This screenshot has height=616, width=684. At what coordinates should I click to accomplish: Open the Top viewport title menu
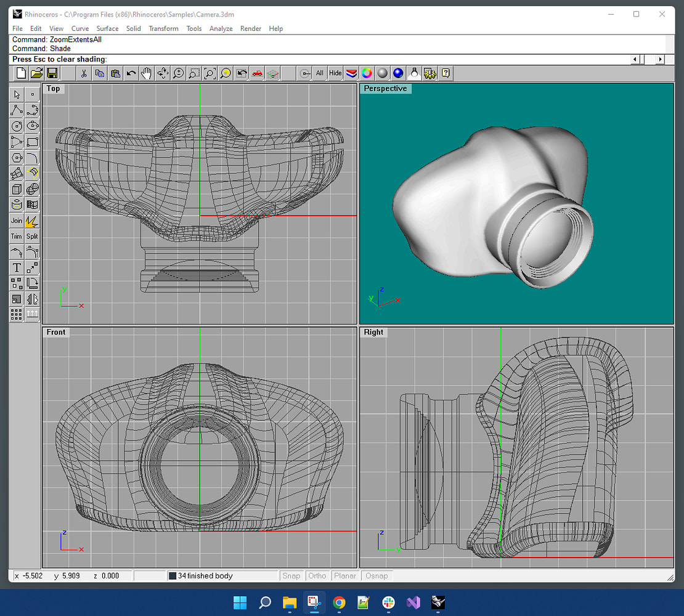[54, 89]
